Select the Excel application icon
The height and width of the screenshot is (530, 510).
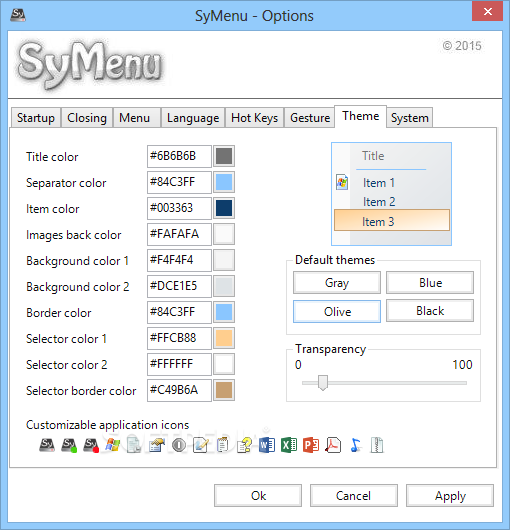289,445
